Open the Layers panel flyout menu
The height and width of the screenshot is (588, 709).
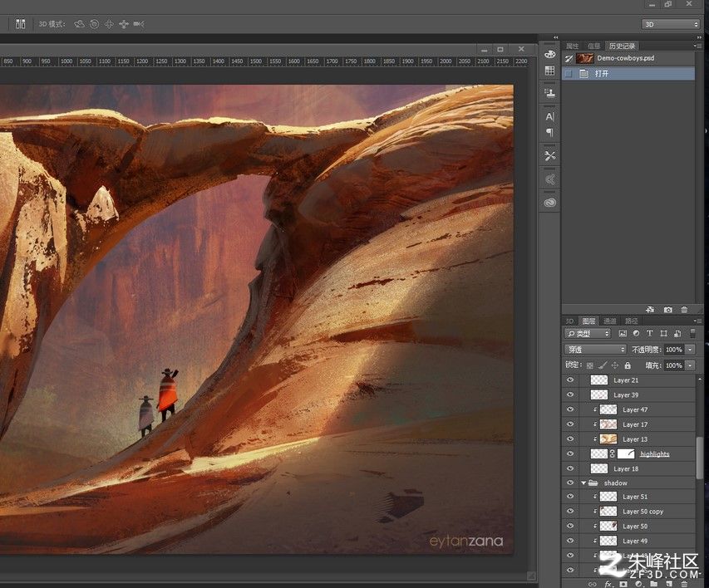tap(698, 321)
